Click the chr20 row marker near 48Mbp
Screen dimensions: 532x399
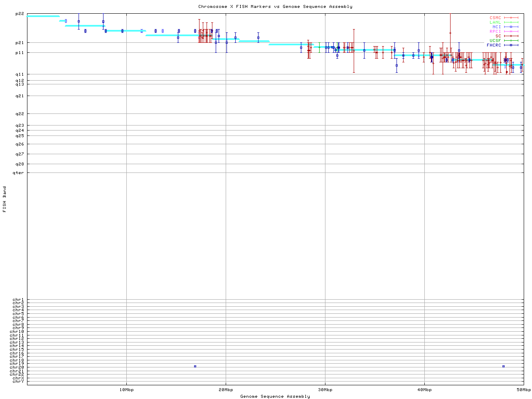[503, 366]
